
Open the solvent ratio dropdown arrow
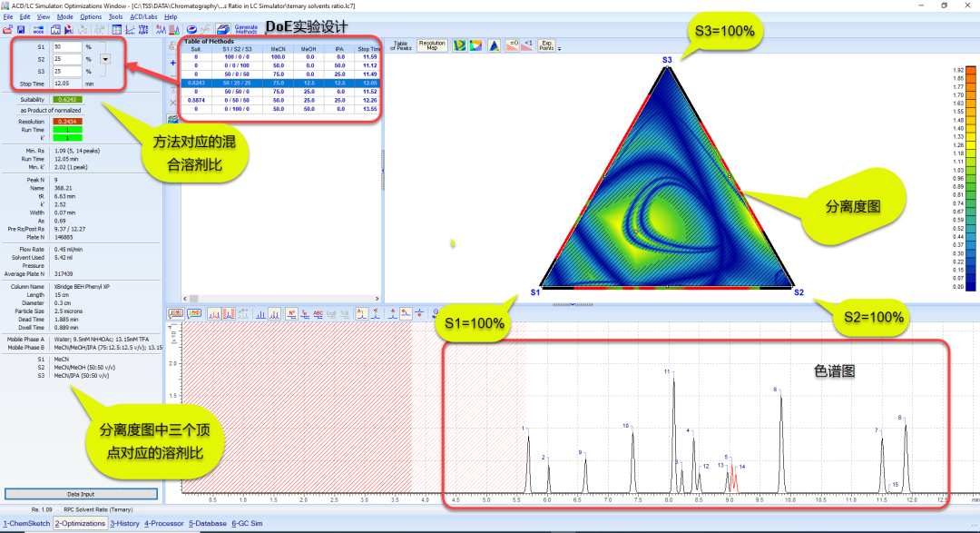pyautogui.click(x=105, y=59)
